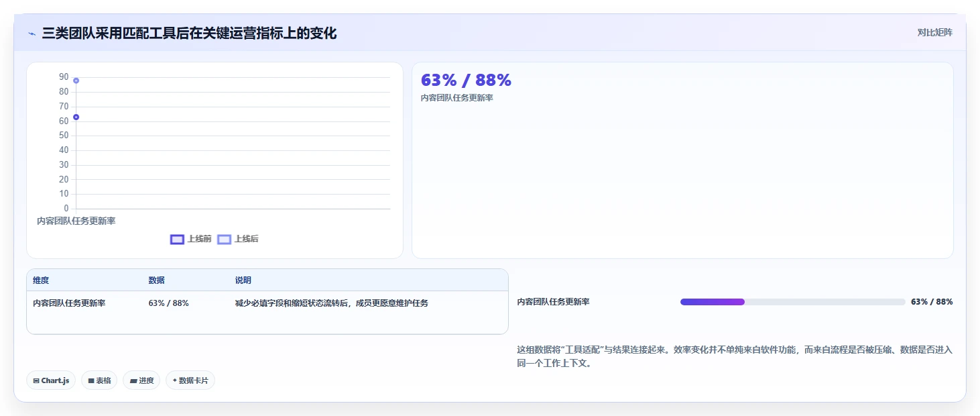Click the 63% / 88% value beside progress bar

click(932, 302)
